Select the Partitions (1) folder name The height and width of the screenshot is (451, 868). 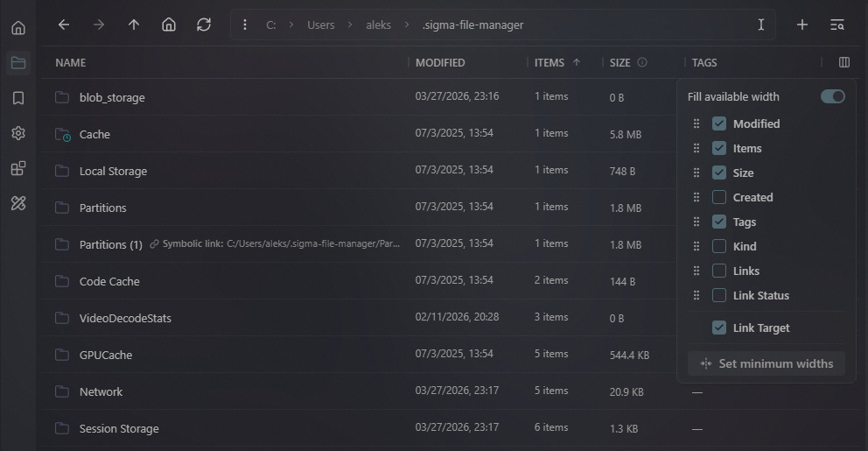tap(111, 244)
